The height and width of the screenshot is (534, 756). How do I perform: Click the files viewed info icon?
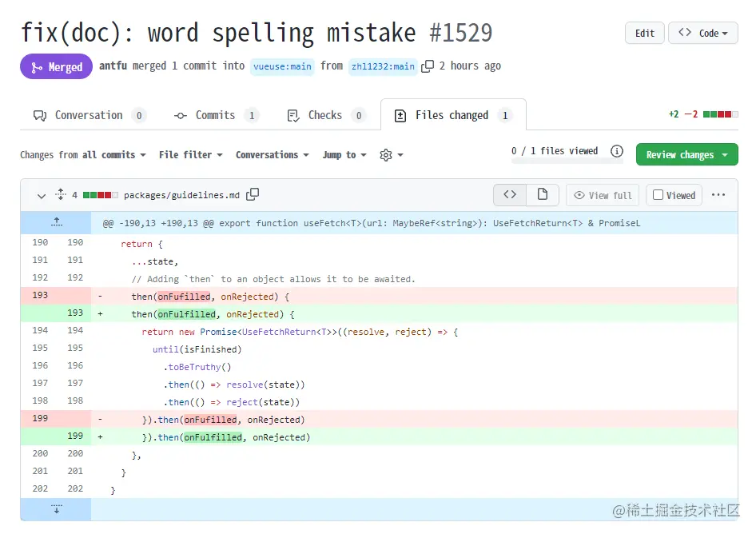617,151
